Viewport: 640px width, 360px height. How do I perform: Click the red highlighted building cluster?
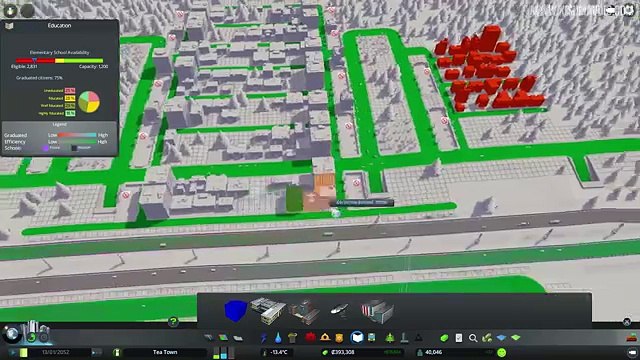pyautogui.click(x=489, y=69)
